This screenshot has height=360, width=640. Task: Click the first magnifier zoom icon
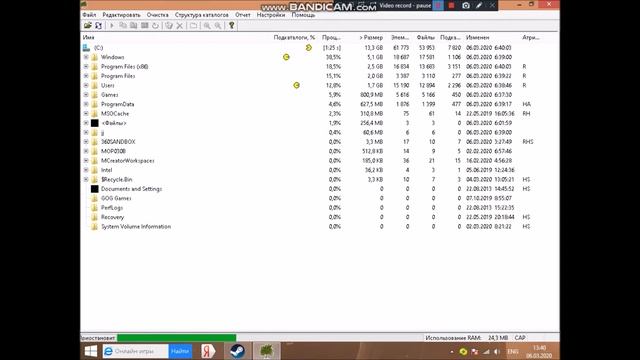207,25
